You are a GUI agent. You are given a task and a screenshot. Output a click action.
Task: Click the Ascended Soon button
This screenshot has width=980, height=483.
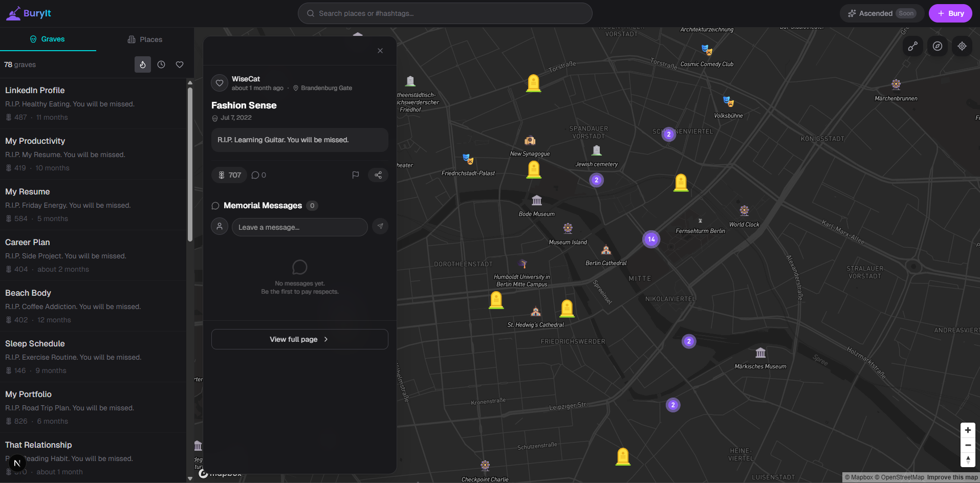point(882,13)
